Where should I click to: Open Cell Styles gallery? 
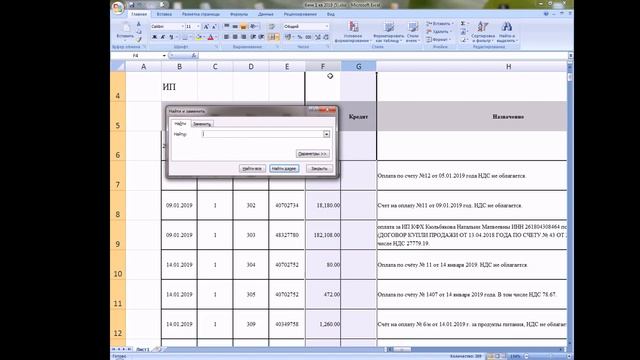pyautogui.click(x=412, y=32)
